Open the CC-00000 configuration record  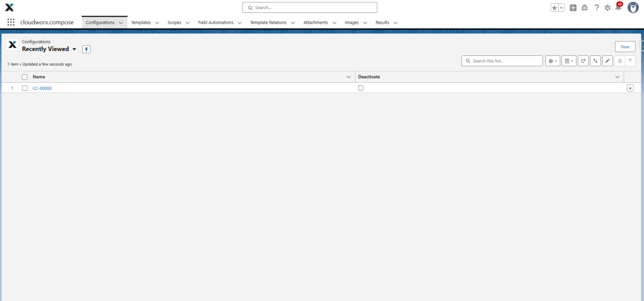coord(42,88)
